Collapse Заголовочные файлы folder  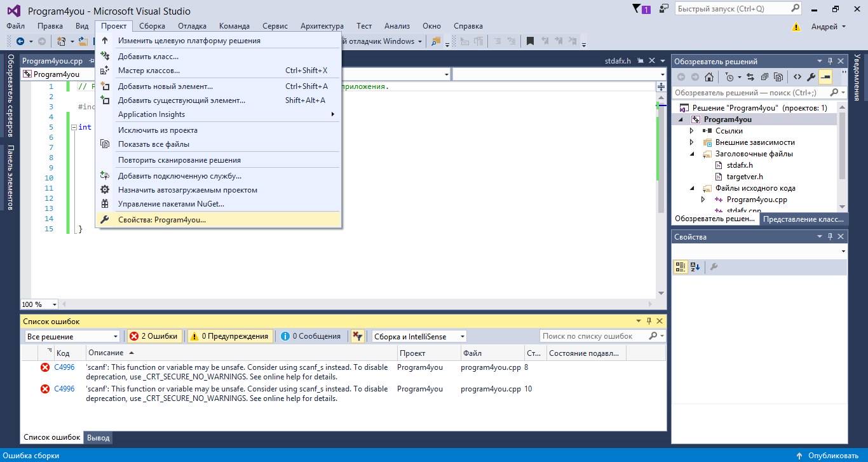tap(693, 154)
